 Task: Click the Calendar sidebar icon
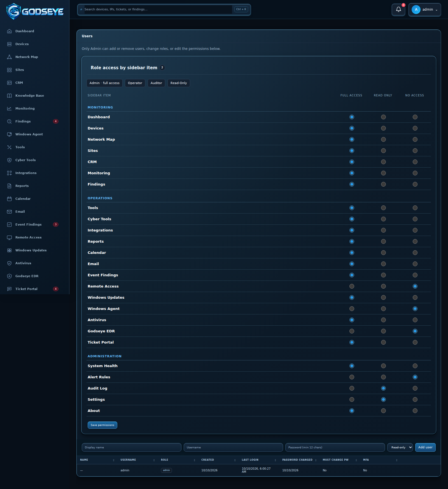pyautogui.click(x=9, y=199)
